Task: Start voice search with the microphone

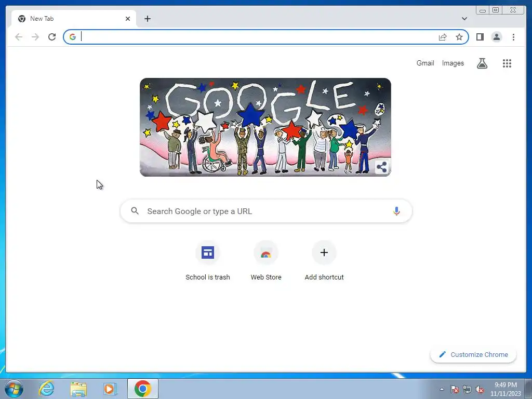Action: pos(396,211)
